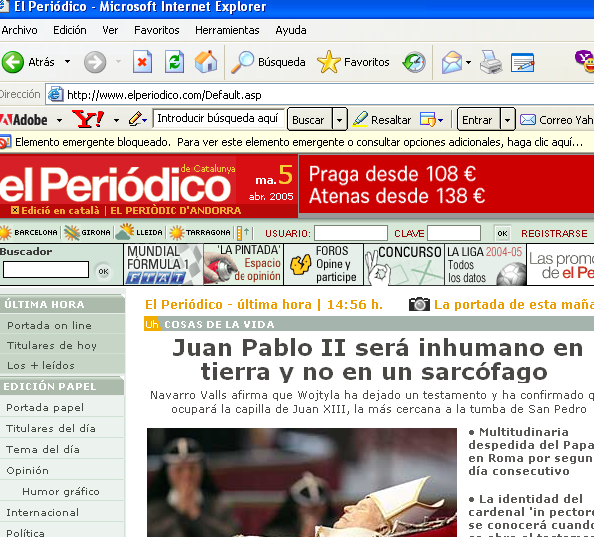594x537 pixels.
Task: Open the Herramientas menu
Action: (227, 30)
